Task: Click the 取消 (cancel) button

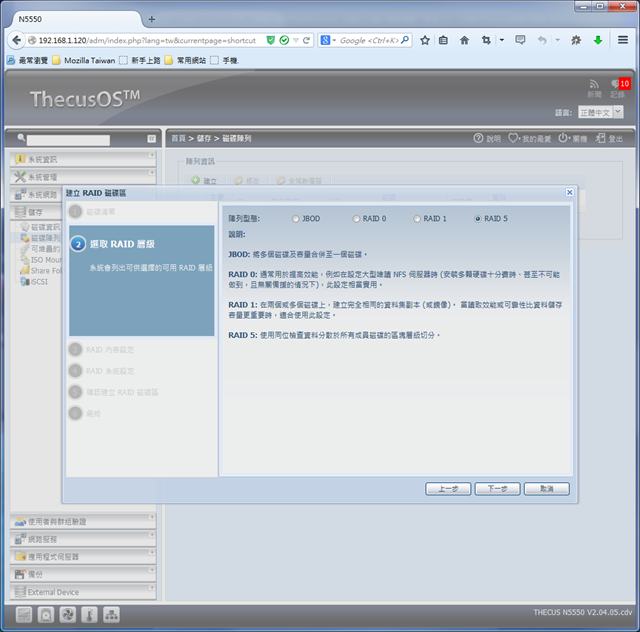Action: [x=547, y=489]
